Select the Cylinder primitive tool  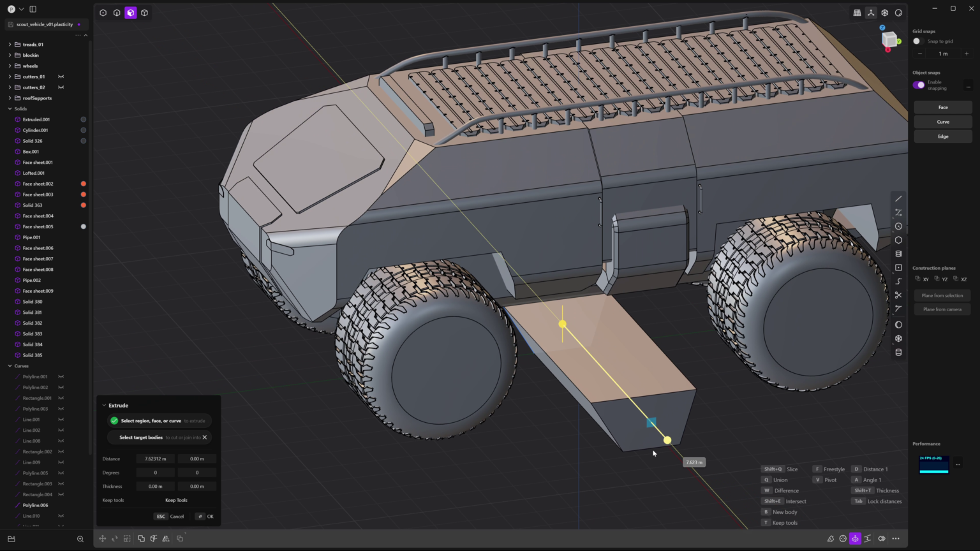pyautogui.click(x=898, y=353)
